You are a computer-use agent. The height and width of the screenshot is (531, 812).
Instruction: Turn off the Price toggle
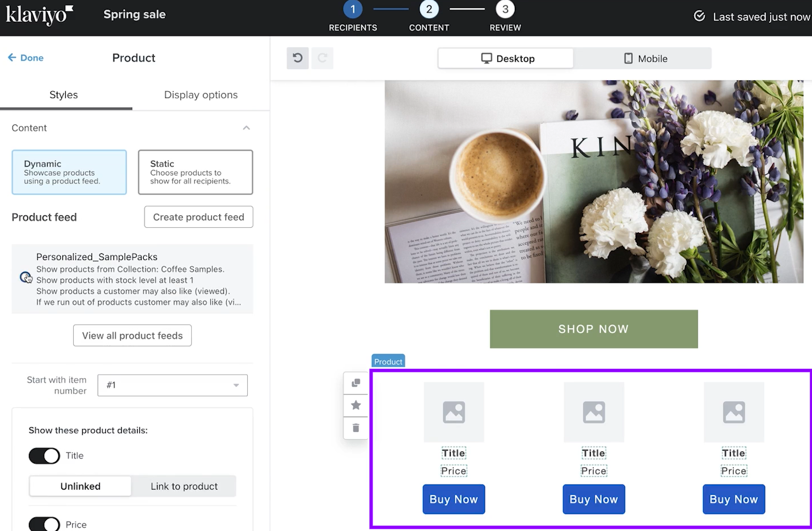pyautogui.click(x=44, y=524)
